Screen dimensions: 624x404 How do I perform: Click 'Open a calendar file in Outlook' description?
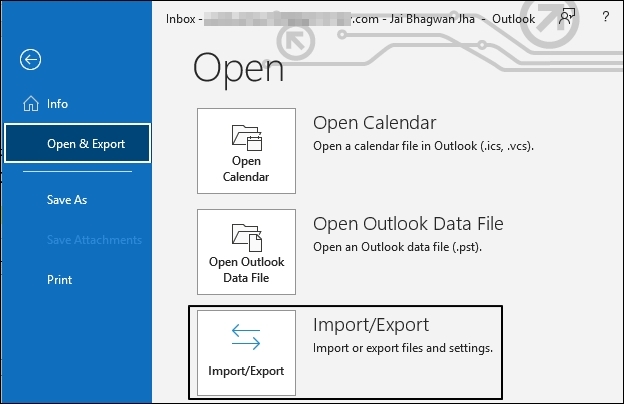point(423,146)
